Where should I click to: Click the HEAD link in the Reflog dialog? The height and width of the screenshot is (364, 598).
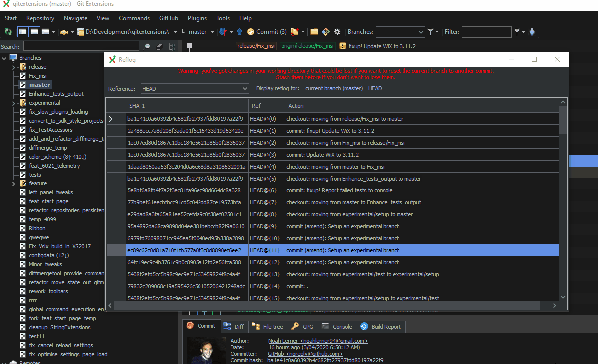pyautogui.click(x=375, y=88)
